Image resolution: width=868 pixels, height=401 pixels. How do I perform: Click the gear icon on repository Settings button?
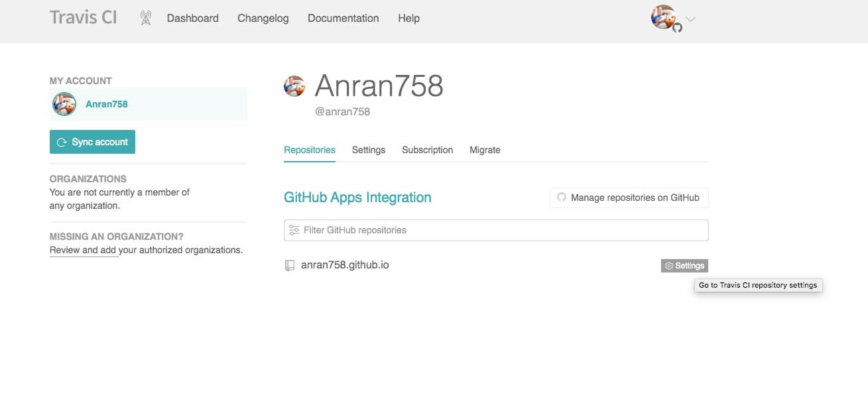669,266
